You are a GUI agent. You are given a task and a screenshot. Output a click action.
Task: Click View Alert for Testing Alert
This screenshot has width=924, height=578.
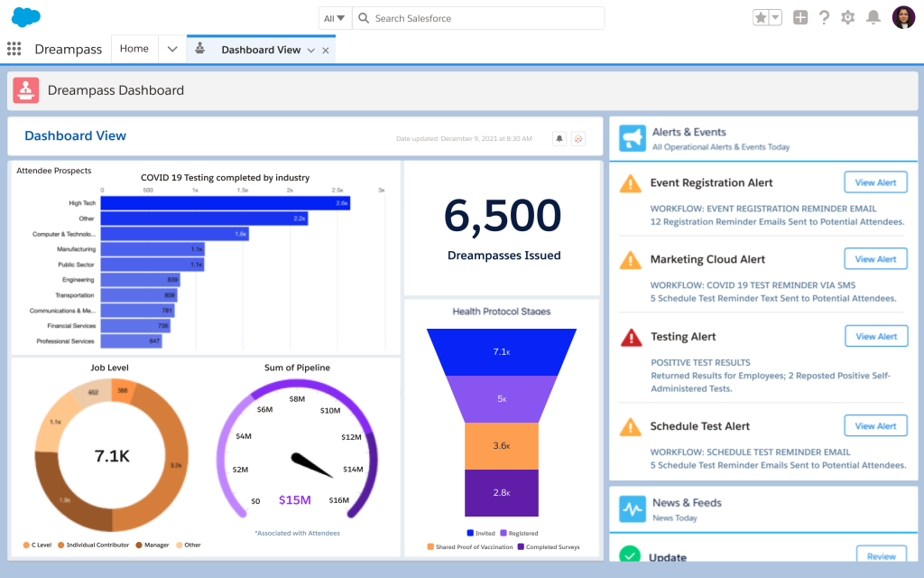(x=875, y=336)
